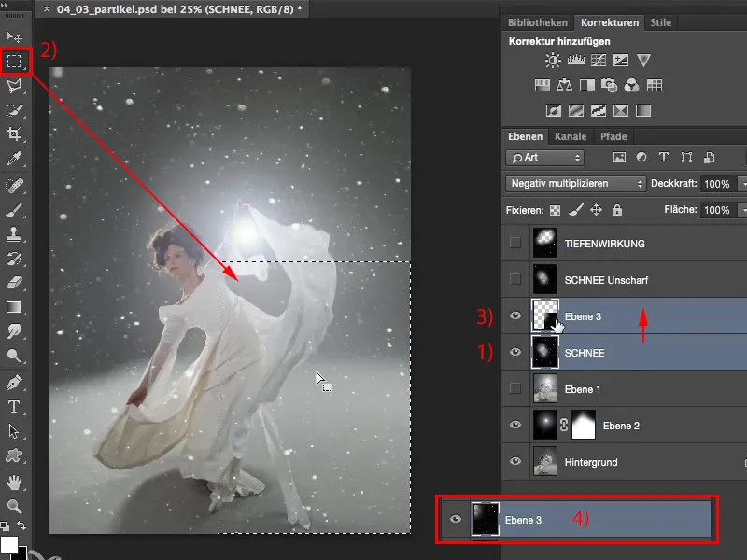
Task: Select the Path Selection tool
Action: [14, 431]
